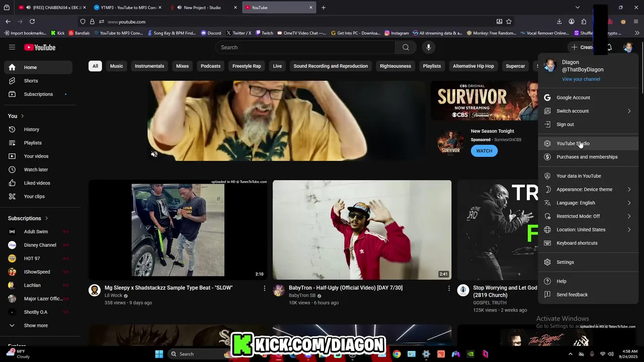Select the Freestyle Rap filter chip
644x362 pixels.
(247, 66)
